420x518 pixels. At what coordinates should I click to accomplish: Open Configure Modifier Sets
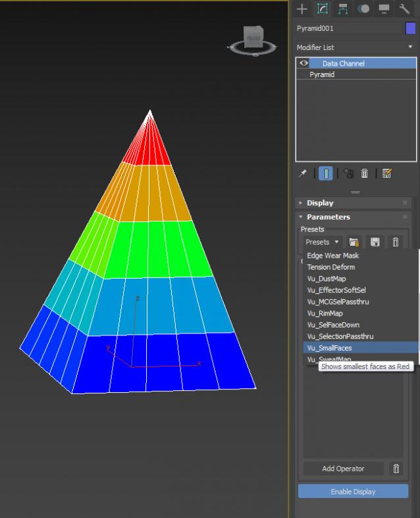click(386, 173)
